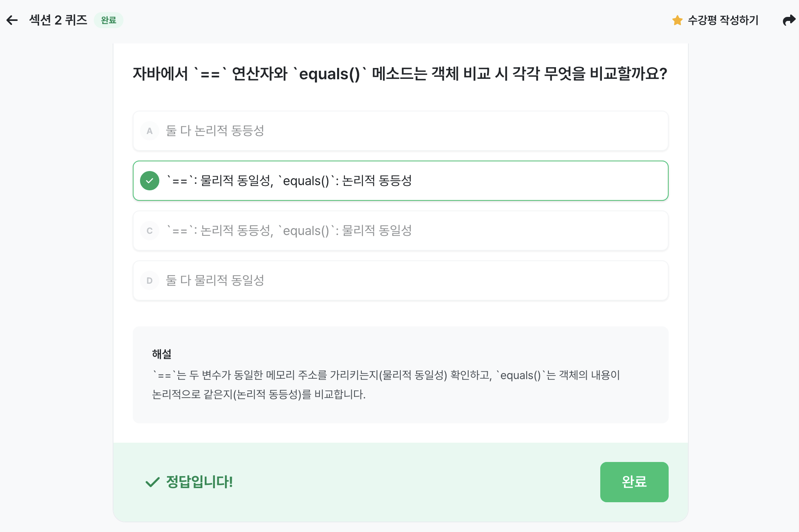799x532 pixels.
Task: Click the answer starting with `==`: 물리적 동일성
Action: (289, 181)
